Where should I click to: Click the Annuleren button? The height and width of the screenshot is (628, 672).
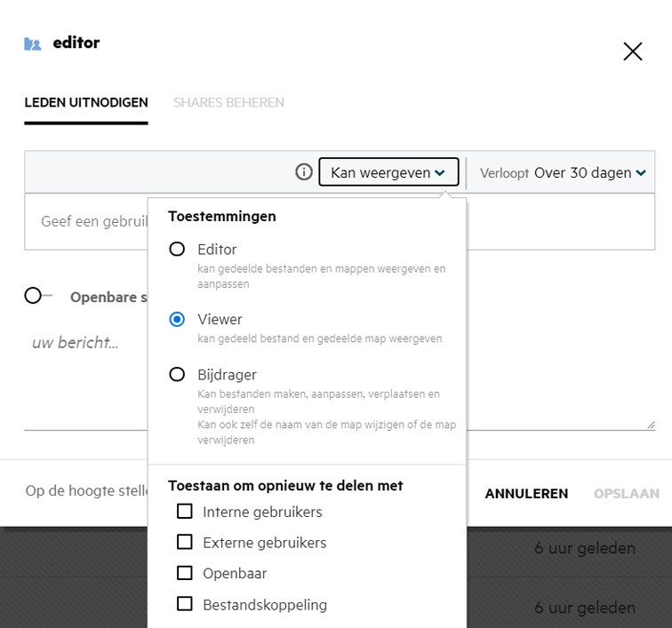point(526,494)
